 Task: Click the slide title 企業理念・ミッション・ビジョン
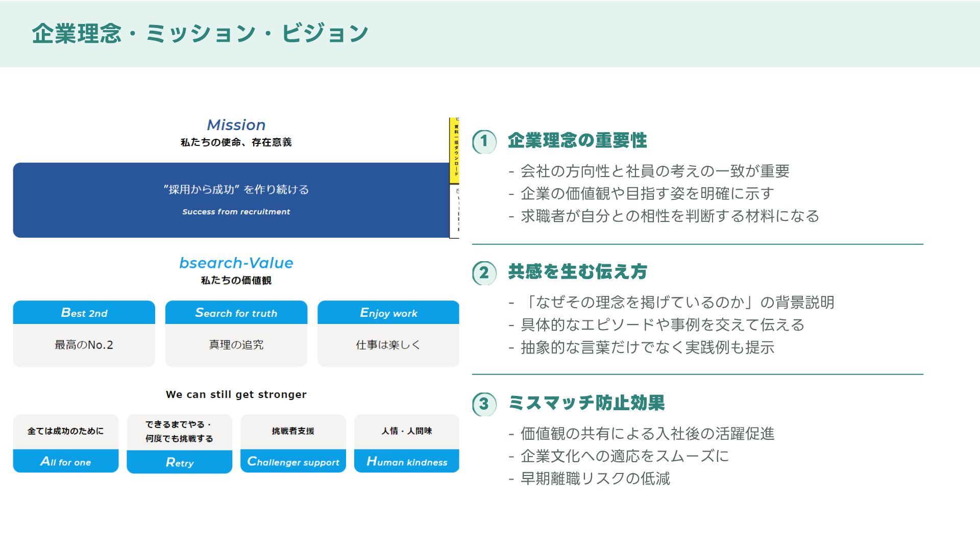click(200, 34)
